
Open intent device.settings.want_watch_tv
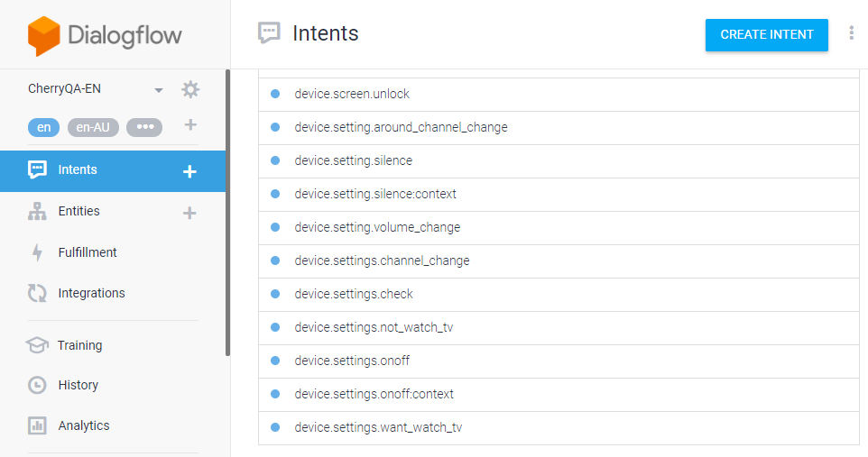[x=559, y=427]
